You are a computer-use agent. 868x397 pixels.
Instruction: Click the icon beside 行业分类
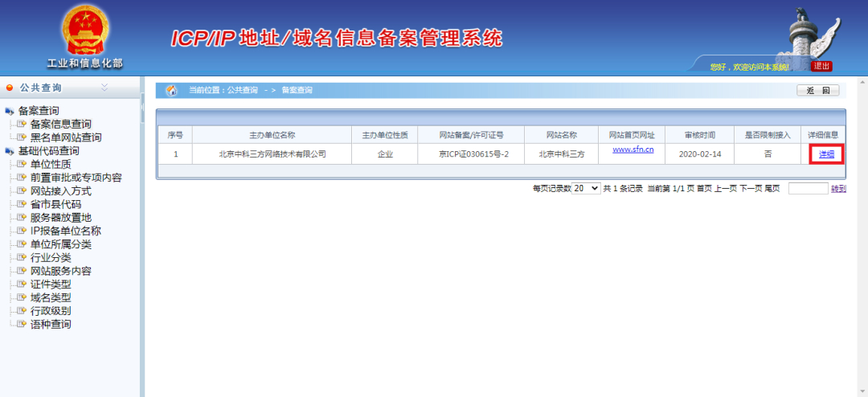point(23,257)
